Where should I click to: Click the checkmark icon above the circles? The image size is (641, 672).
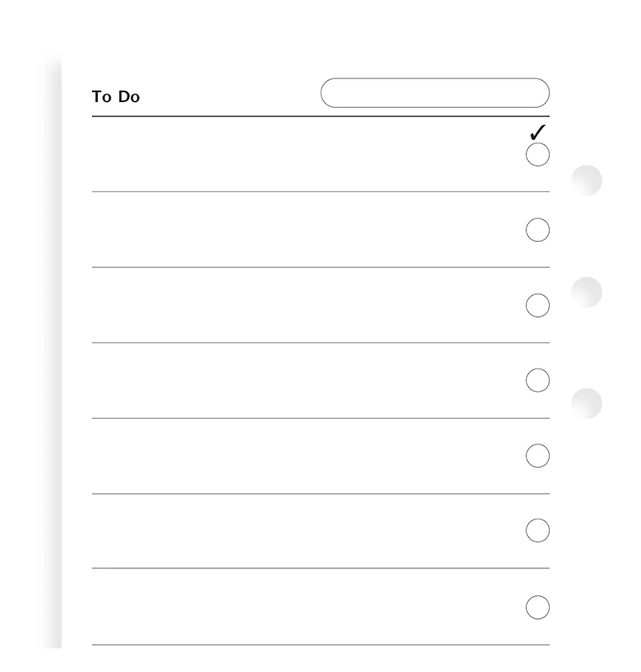tap(537, 132)
